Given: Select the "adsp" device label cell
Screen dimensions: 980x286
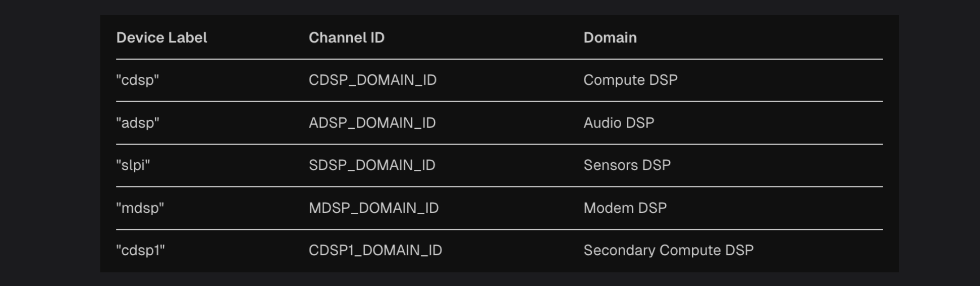Looking at the screenshot, I should click(x=137, y=123).
